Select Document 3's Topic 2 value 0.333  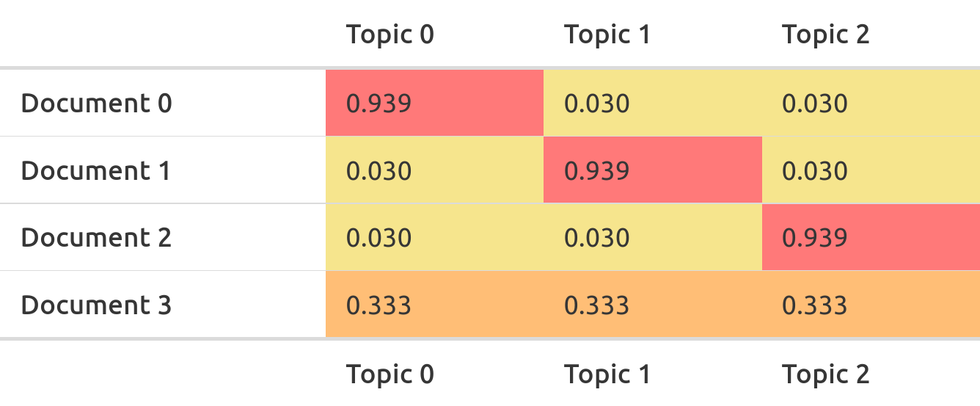[814, 305]
